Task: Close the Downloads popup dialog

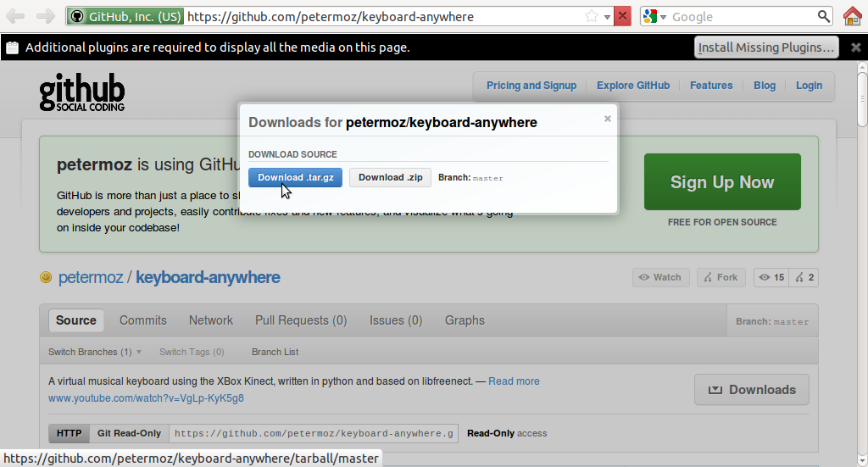Action: coord(607,119)
